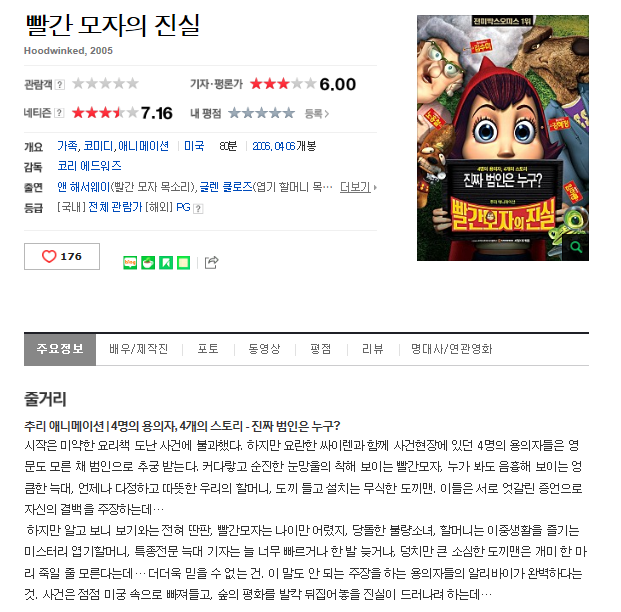Click the help icon next to PG rating
This screenshot has width=621, height=612.
click(x=198, y=208)
